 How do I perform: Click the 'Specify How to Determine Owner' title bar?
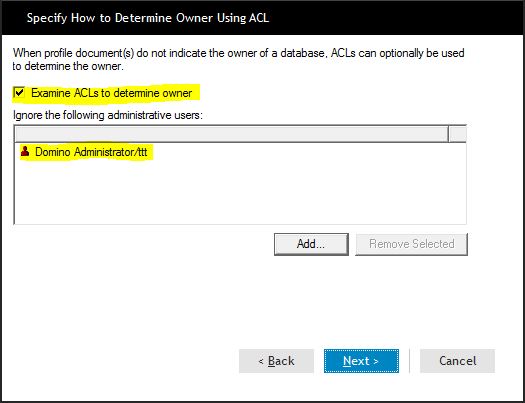(262, 17)
